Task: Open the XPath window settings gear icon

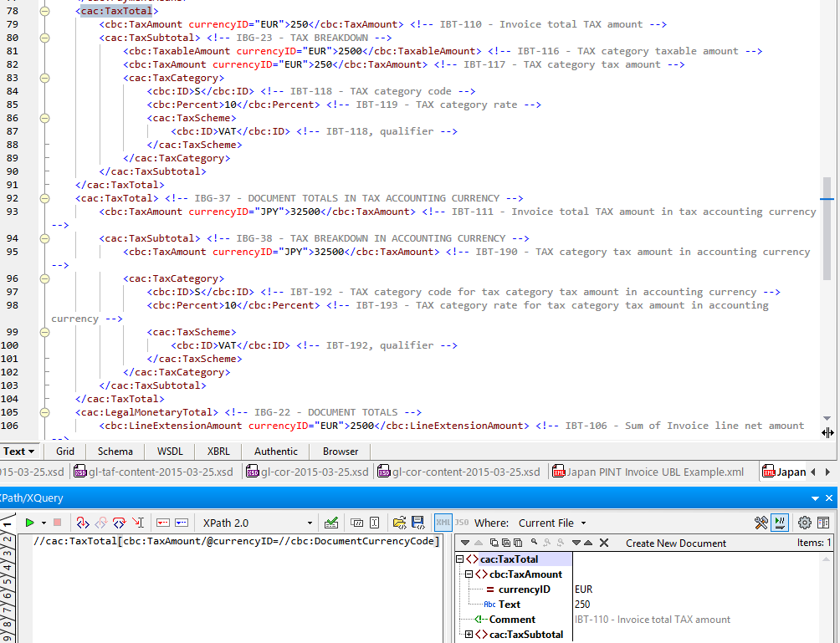Action: pos(803,522)
